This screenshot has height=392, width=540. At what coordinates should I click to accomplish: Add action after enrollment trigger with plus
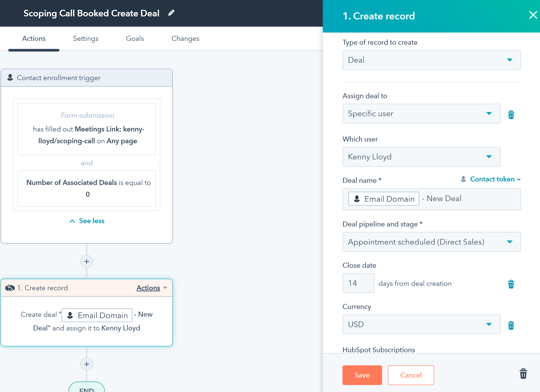click(x=87, y=261)
